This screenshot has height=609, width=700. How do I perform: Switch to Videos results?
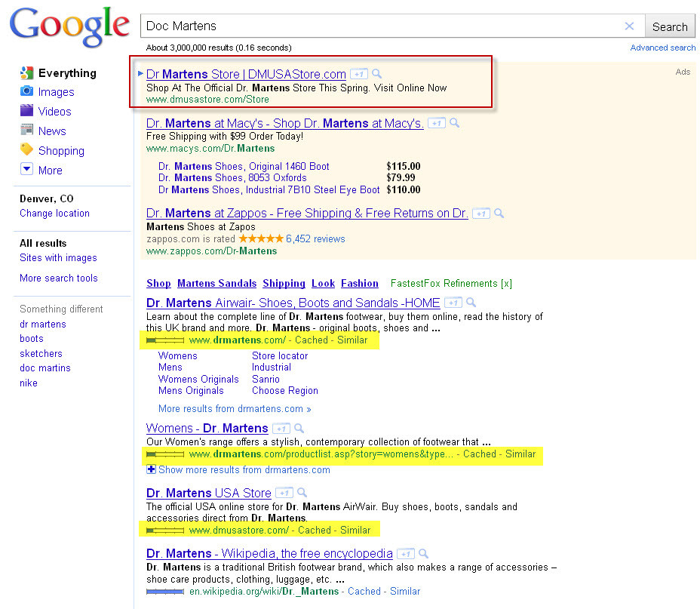click(55, 112)
